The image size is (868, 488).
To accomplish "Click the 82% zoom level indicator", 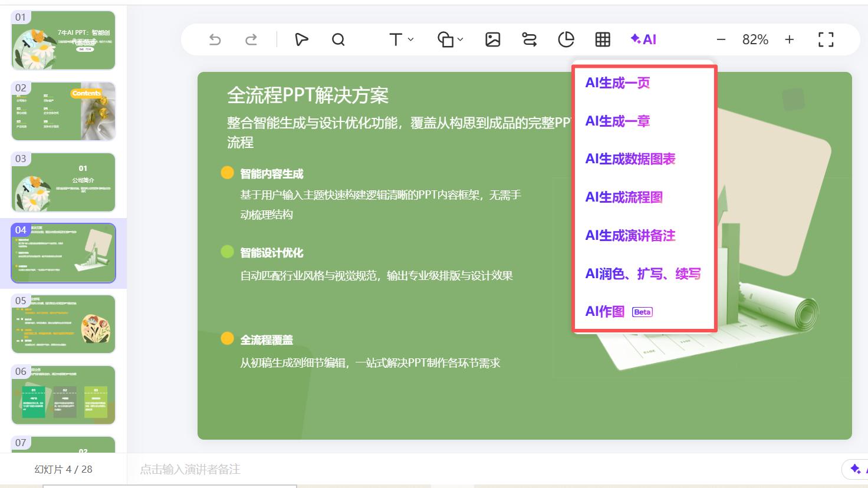I will pos(754,39).
